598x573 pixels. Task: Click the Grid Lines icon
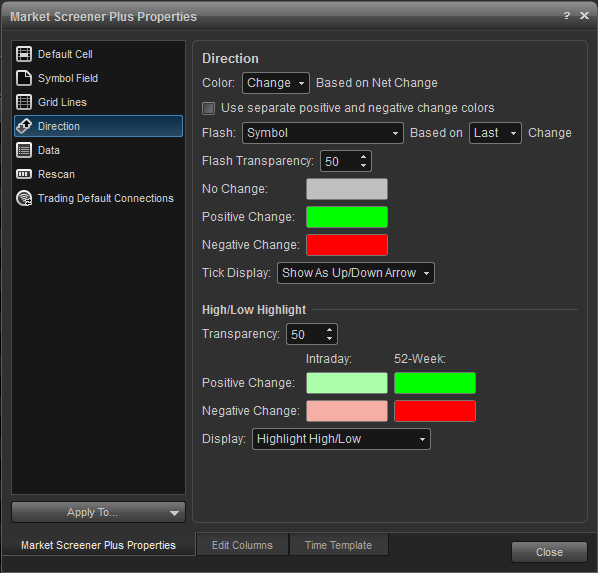click(24, 102)
